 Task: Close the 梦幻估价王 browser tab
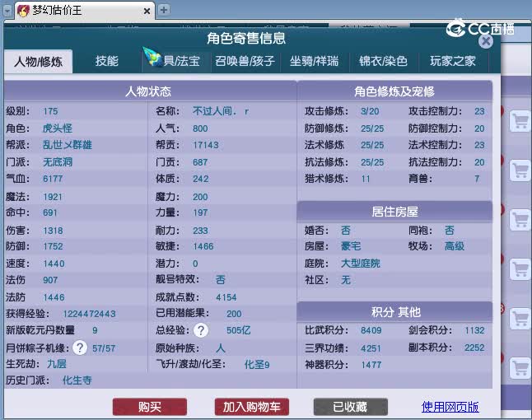pyautogui.click(x=147, y=12)
